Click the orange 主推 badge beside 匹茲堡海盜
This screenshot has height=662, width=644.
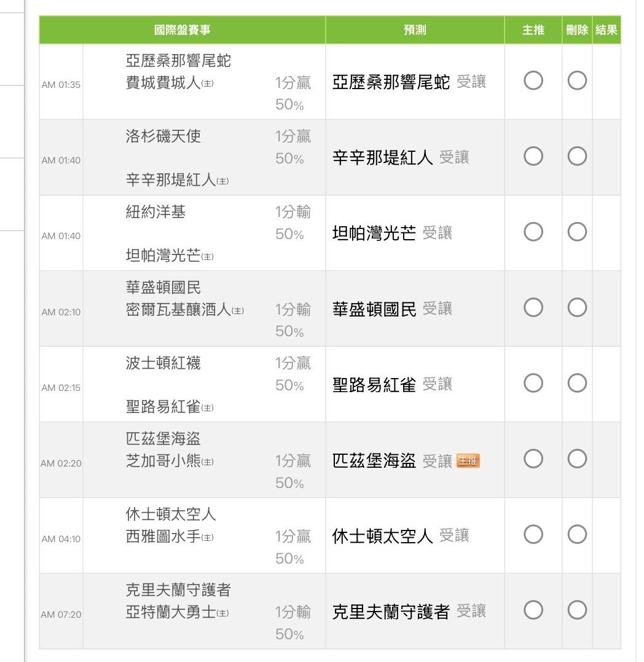pyautogui.click(x=468, y=461)
